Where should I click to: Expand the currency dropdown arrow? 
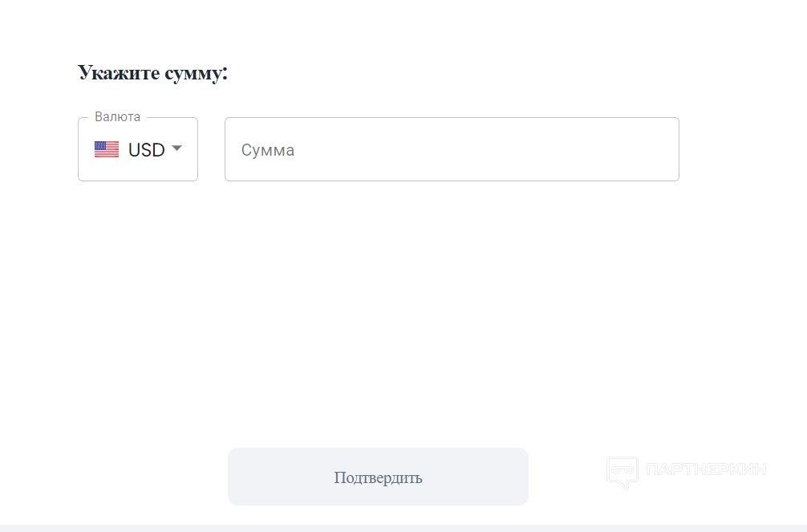point(177,148)
